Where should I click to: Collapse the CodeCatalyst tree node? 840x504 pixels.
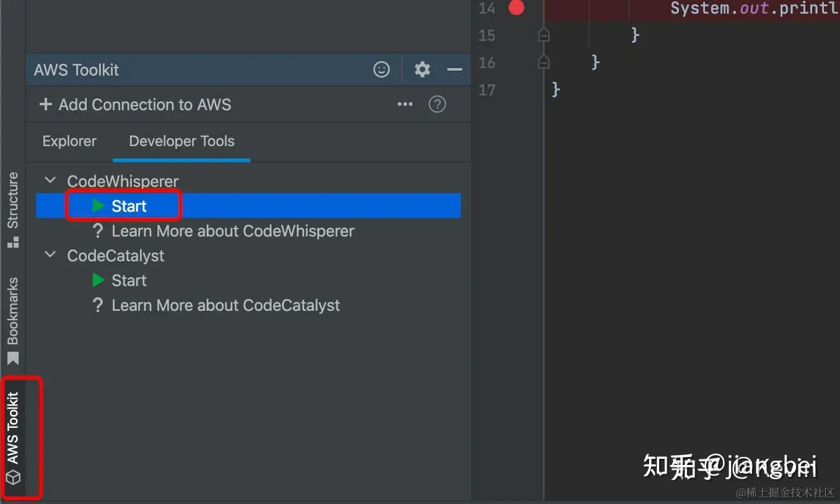point(51,254)
